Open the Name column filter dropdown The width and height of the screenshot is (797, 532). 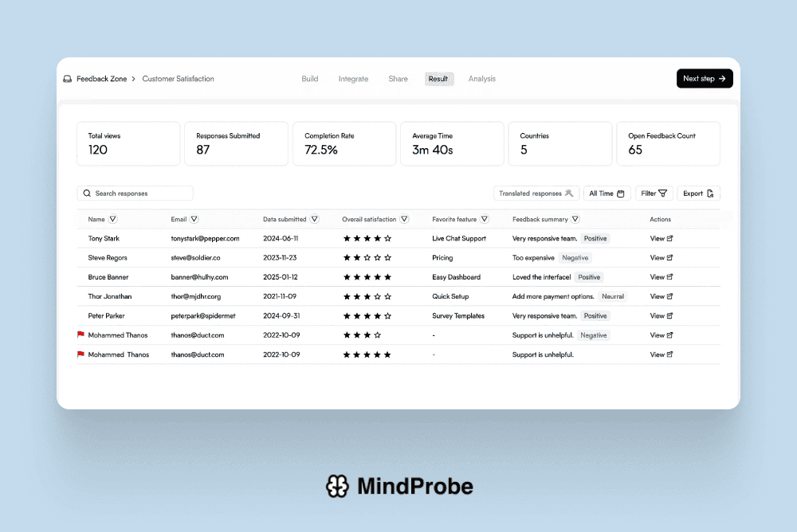point(114,219)
